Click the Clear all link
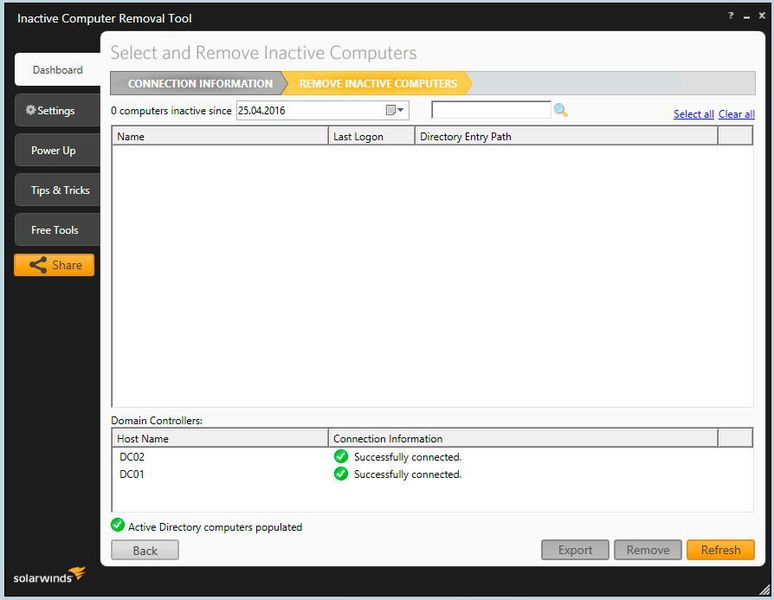The image size is (774, 600). tap(736, 114)
